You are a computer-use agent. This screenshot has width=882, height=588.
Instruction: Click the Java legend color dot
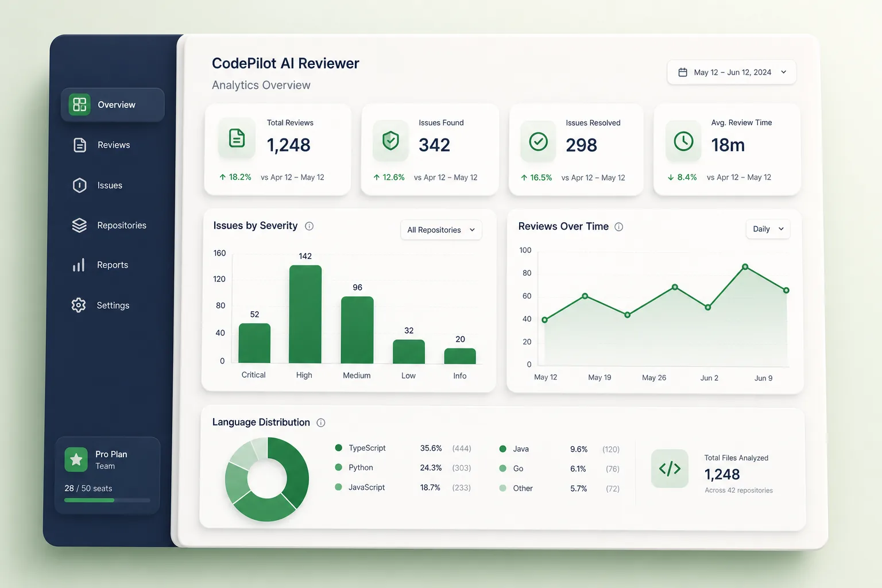502,449
